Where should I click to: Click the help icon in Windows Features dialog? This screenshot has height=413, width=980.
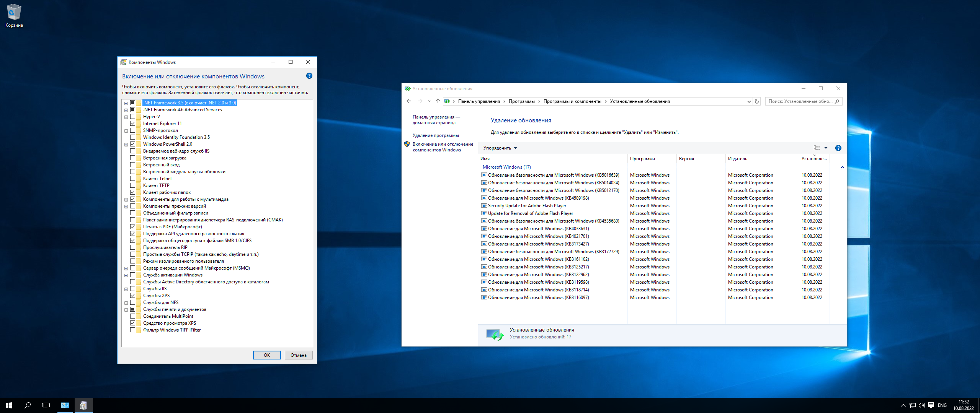coord(309,76)
